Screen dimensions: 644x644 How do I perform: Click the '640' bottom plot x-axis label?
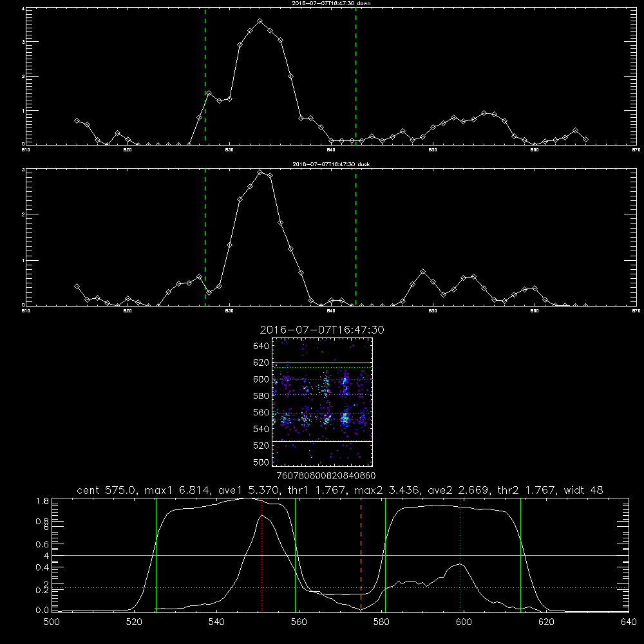629,622
